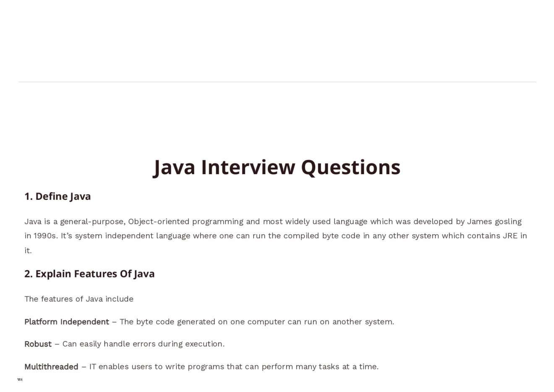Click the "2. Explain Features Of Java" heading
Image resolution: width=554 pixels, height=392 pixels.
[89, 274]
